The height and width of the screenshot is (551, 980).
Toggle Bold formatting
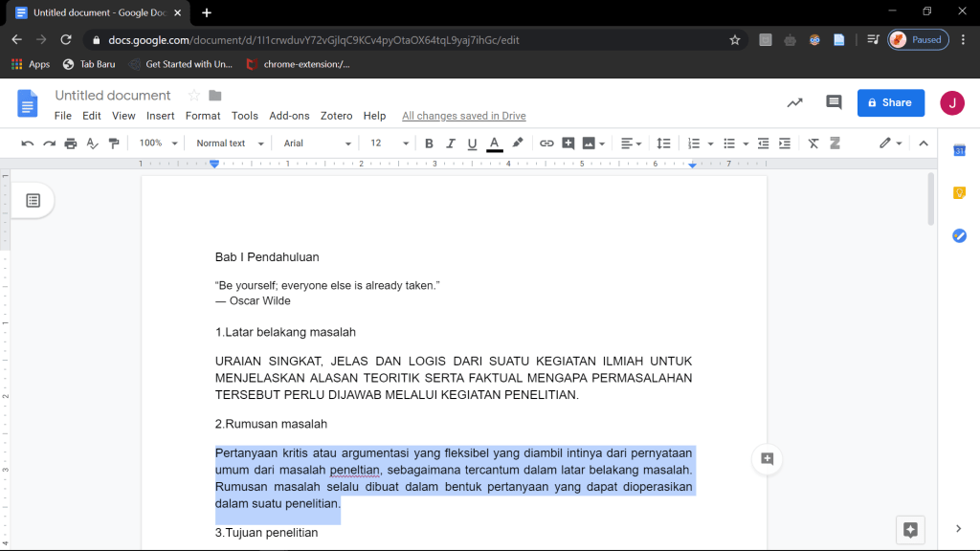(x=429, y=143)
